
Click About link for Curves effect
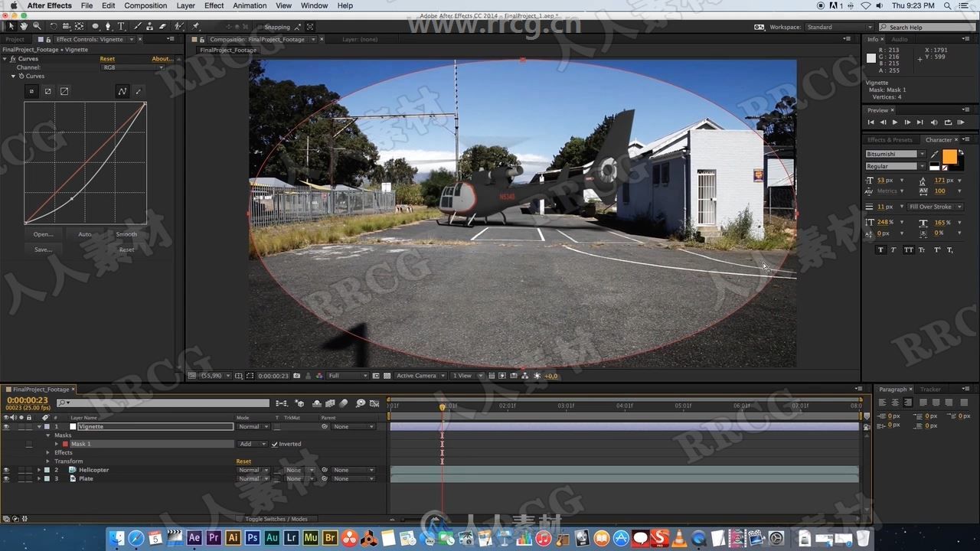[x=162, y=59]
